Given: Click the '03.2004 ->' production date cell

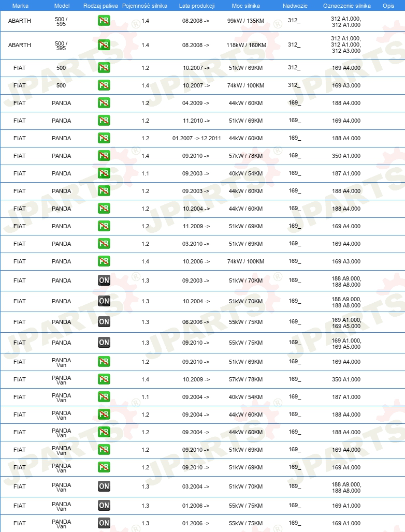Looking at the screenshot, I should (x=196, y=486).
